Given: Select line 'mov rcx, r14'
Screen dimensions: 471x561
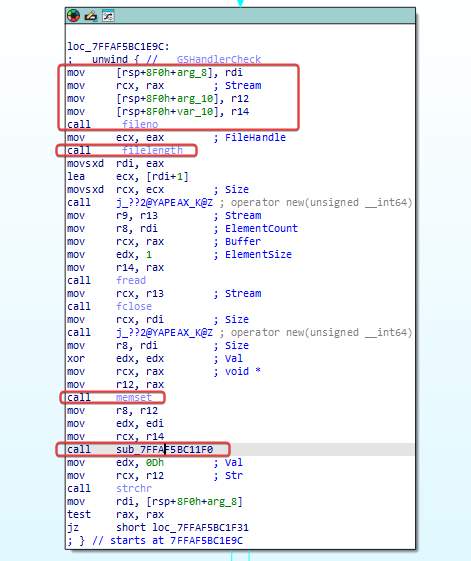Looking at the screenshot, I should [116, 436].
